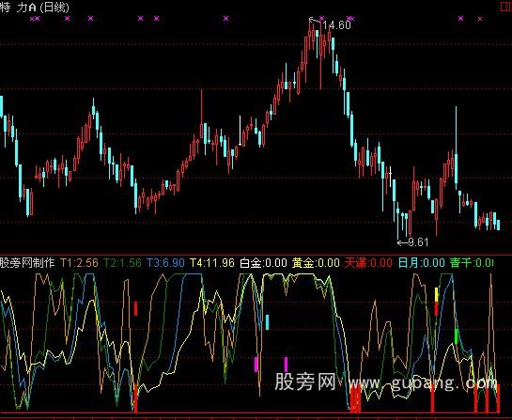Click the 黄金:0.00 indicator label
The image size is (512, 420).
click(316, 262)
